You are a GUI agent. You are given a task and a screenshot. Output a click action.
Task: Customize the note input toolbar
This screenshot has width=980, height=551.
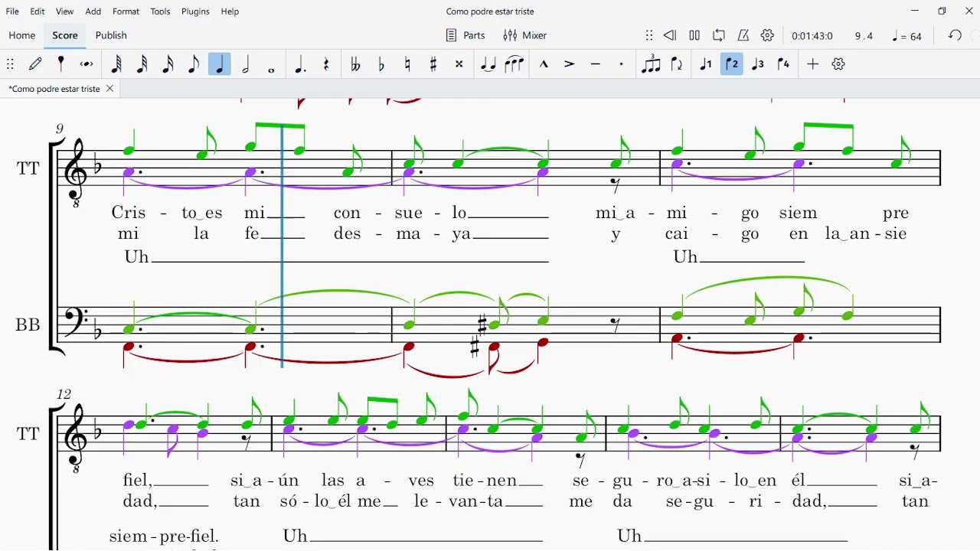click(840, 65)
